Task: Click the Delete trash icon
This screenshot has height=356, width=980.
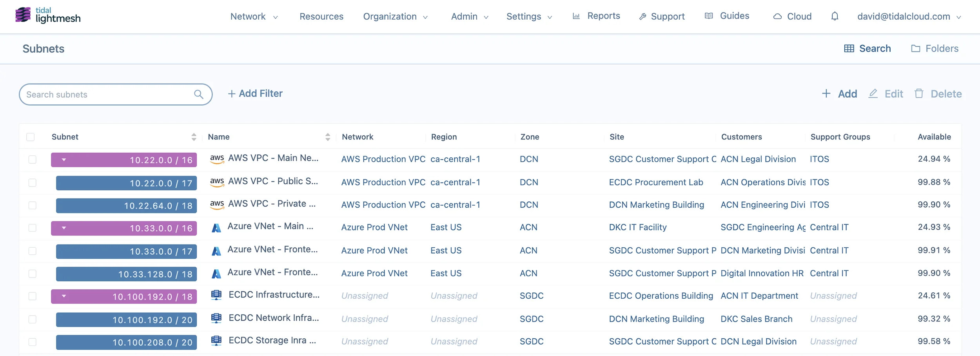Action: click(919, 93)
